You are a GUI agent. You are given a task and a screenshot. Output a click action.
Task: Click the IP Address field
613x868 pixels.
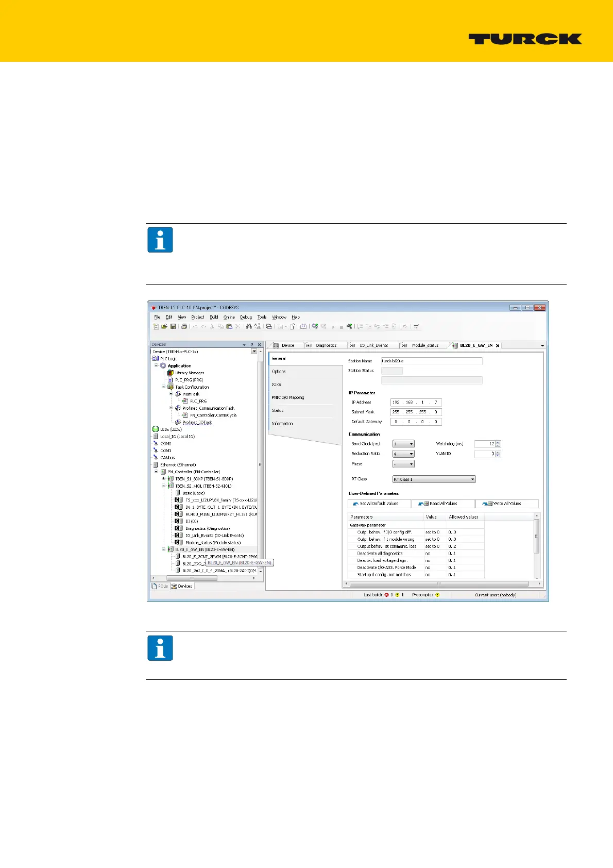point(416,402)
